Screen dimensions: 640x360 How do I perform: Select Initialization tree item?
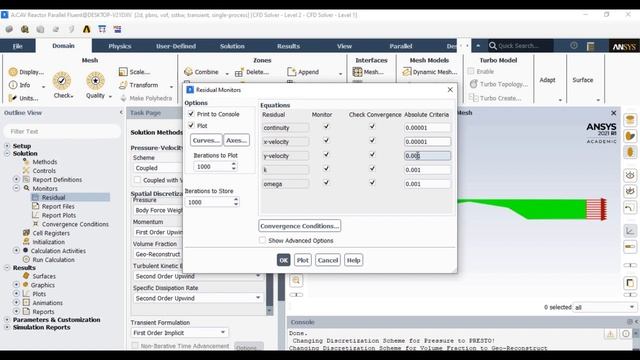49,242
